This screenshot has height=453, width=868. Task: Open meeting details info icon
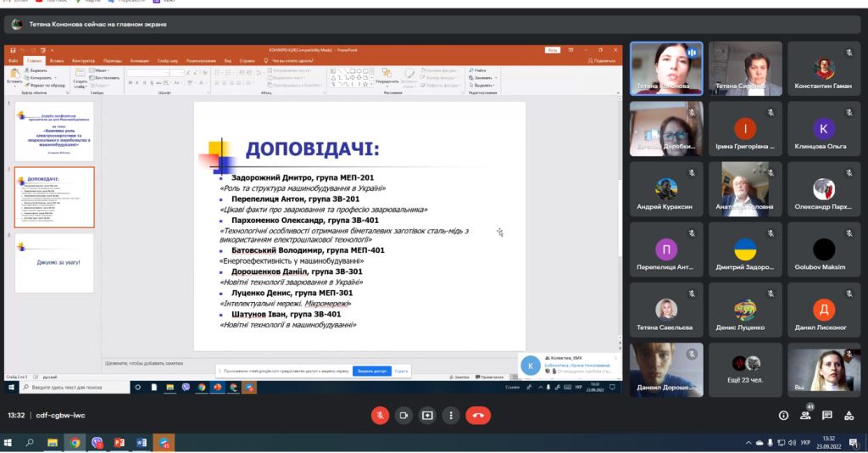coord(783,416)
